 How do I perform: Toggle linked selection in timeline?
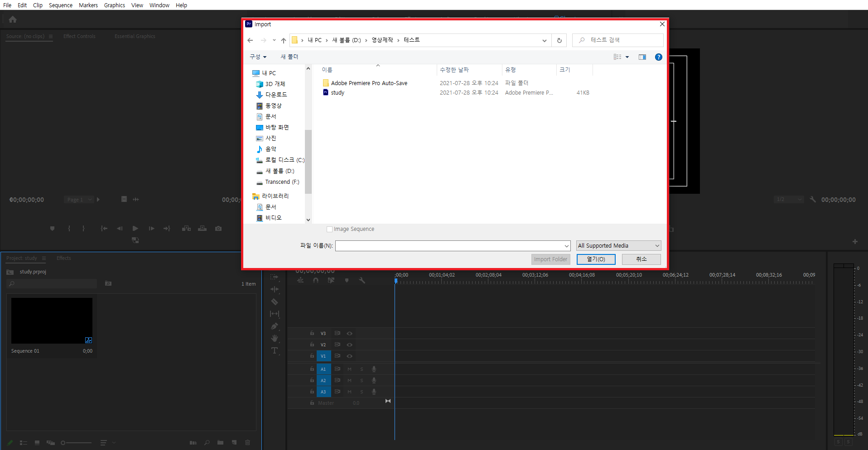331,280
